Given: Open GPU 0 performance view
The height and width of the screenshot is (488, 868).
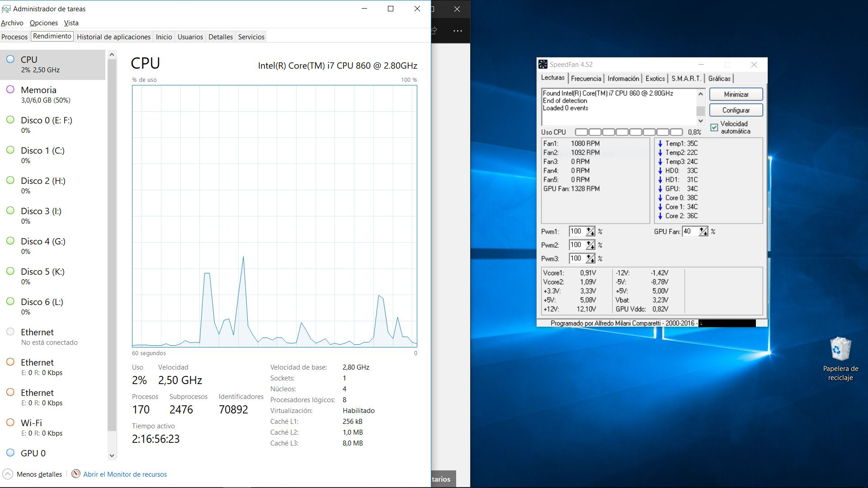Looking at the screenshot, I should click(x=33, y=453).
